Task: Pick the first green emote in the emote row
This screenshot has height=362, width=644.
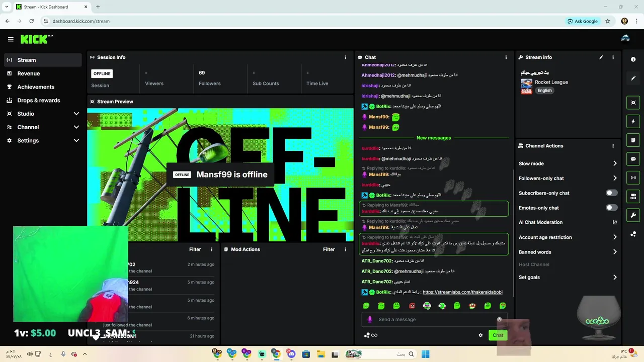Action: click(366, 306)
